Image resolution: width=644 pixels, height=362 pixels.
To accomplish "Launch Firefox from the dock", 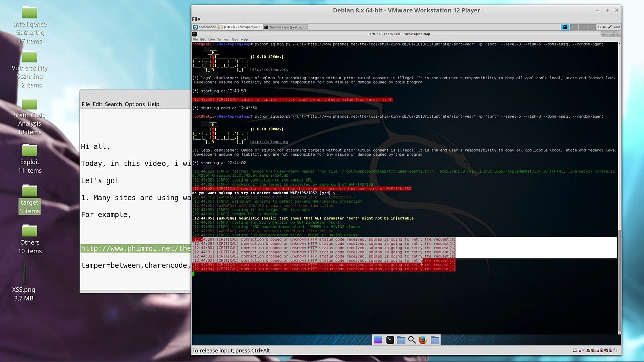I will [422, 340].
